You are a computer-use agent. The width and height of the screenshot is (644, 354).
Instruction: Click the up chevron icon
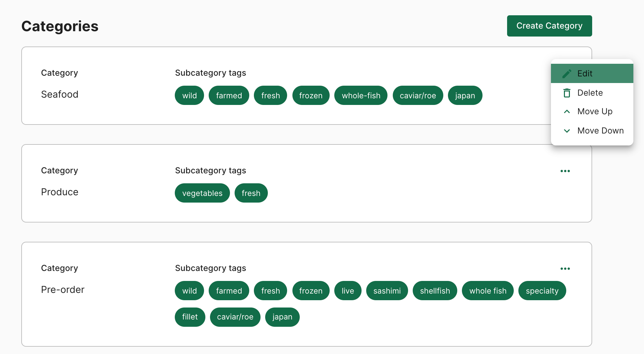coord(567,112)
